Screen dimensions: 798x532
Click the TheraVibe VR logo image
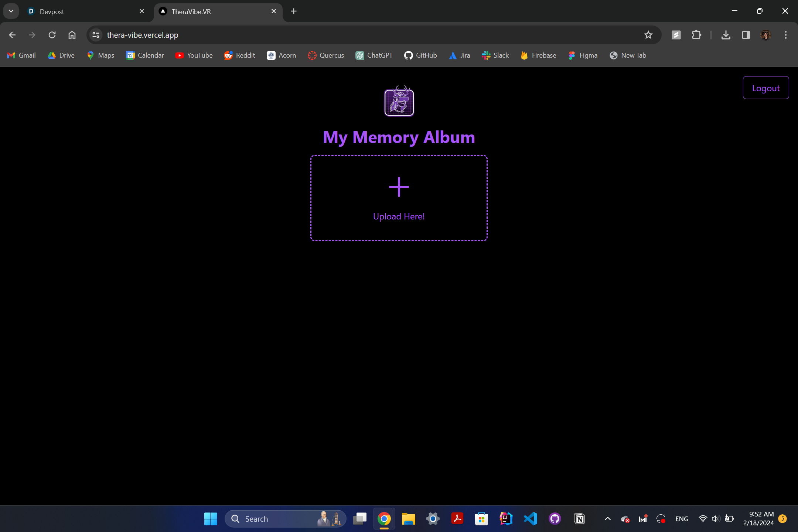pos(399,101)
